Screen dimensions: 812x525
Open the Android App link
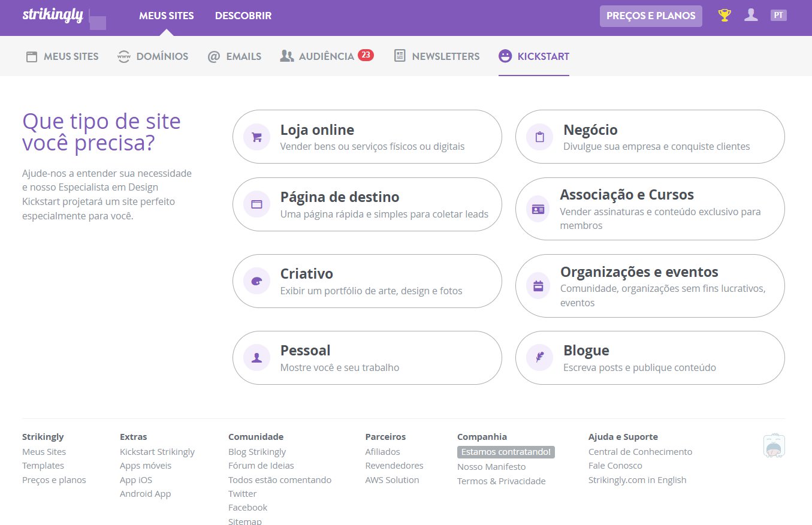pyautogui.click(x=145, y=494)
